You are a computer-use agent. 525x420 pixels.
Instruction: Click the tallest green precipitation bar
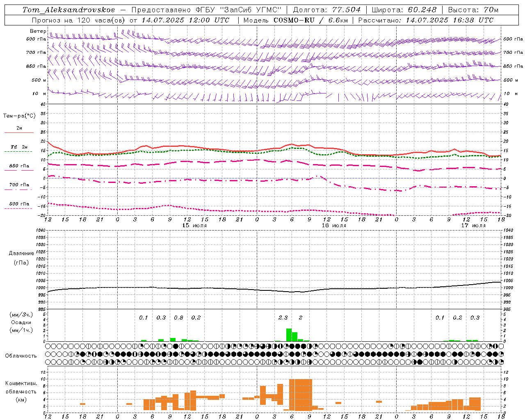pyautogui.click(x=289, y=335)
